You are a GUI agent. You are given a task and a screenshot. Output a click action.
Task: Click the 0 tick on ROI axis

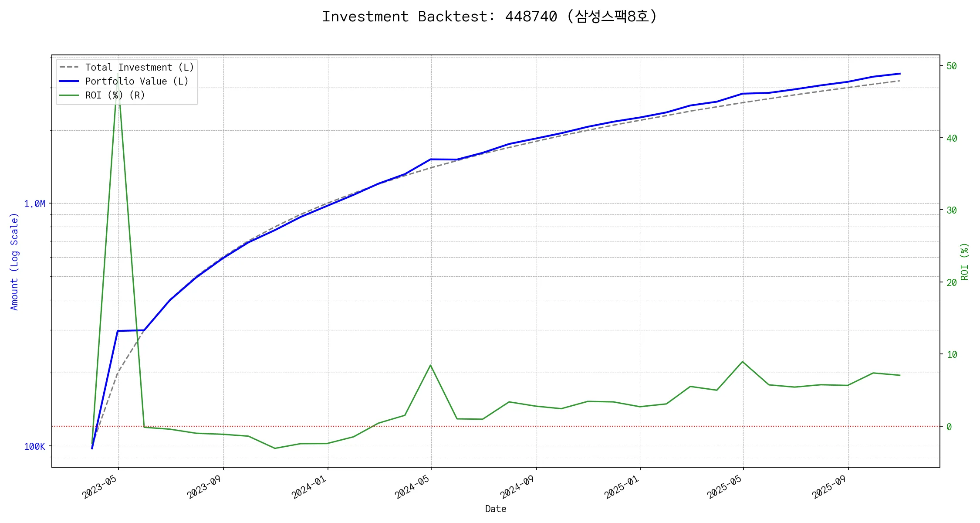[x=949, y=427]
